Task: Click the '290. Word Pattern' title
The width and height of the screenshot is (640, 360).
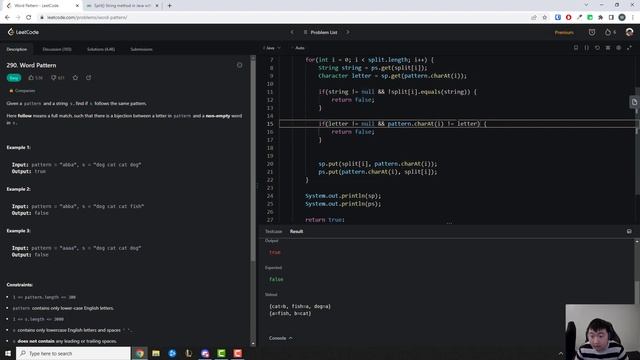Action: 31,65
